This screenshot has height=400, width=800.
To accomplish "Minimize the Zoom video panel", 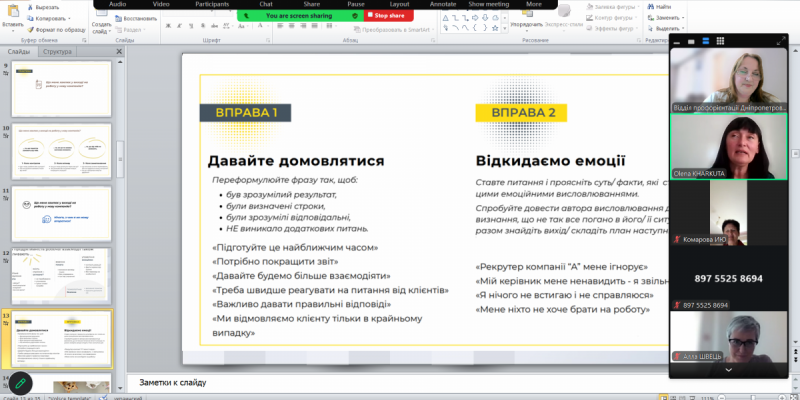I will point(677,41).
